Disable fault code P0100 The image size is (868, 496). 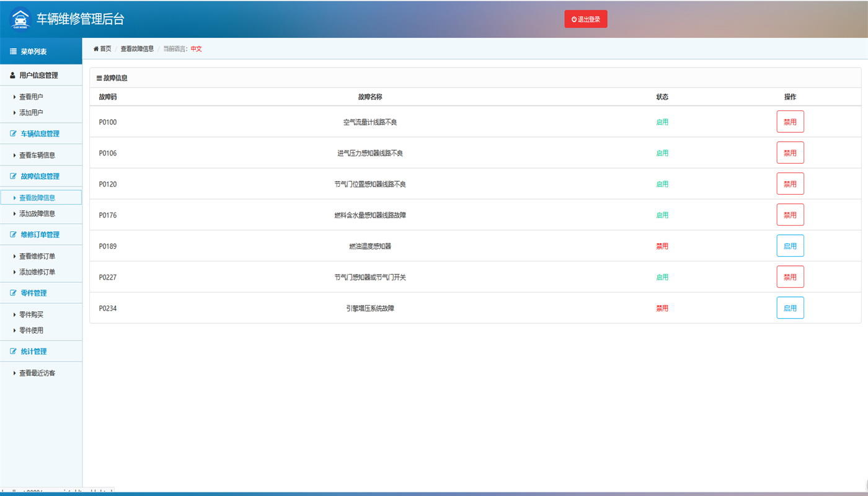(790, 122)
